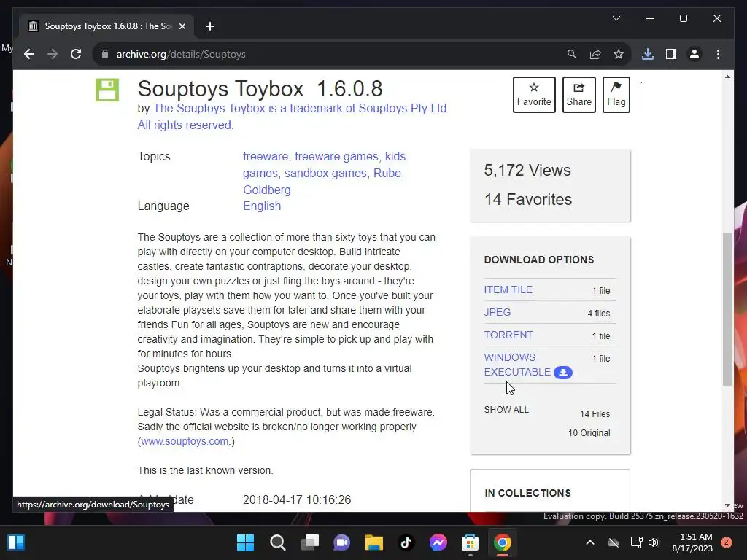Open Task View on taskbar

310,542
